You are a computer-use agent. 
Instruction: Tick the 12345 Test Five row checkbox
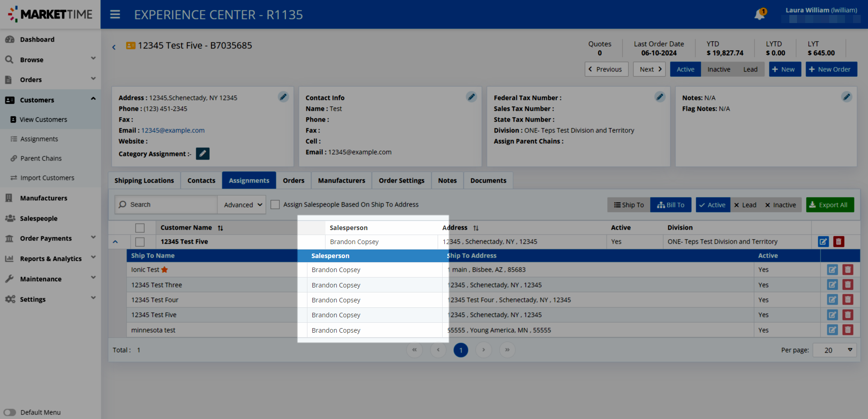click(x=140, y=242)
